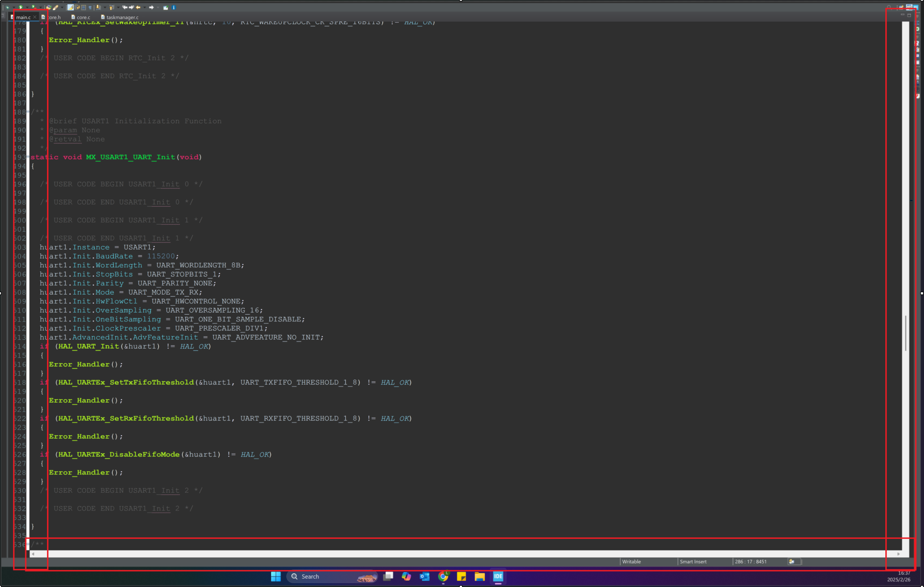Click the blue information icon in the toolbar

pyautogui.click(x=174, y=7)
